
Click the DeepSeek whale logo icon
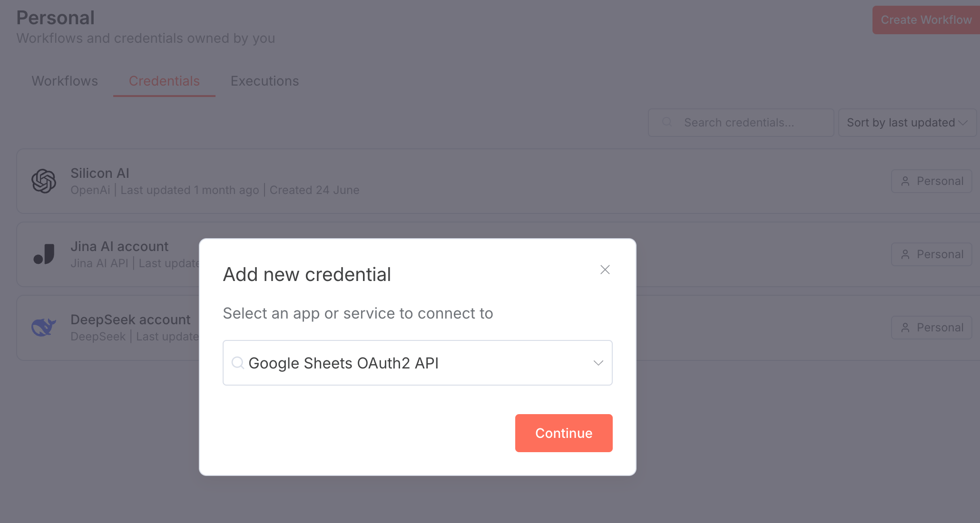[x=44, y=327]
